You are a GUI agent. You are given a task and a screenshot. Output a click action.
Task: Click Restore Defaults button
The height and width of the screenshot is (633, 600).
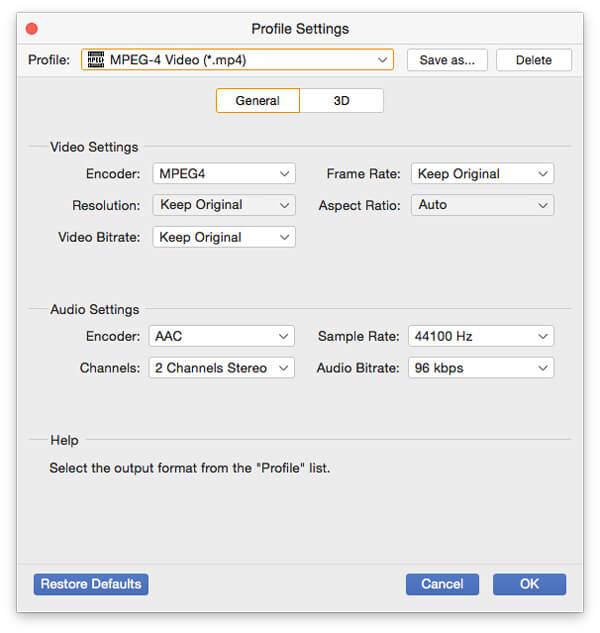[91, 584]
